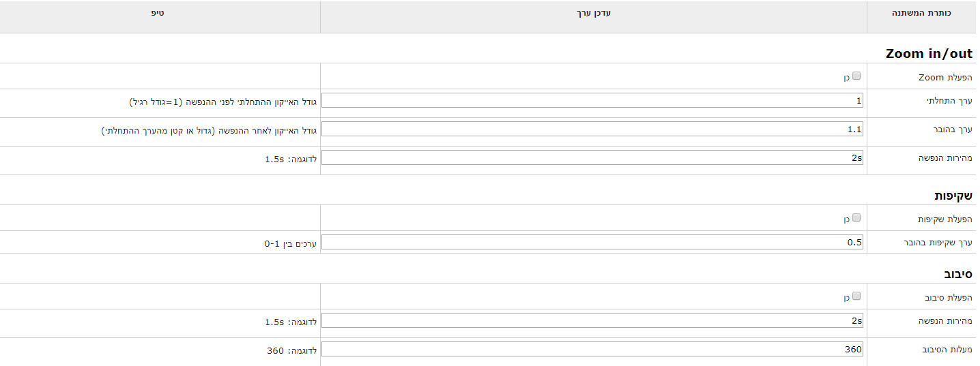
Task: Enable the הפעלת סיבוב checkbox
Action: click(x=856, y=296)
